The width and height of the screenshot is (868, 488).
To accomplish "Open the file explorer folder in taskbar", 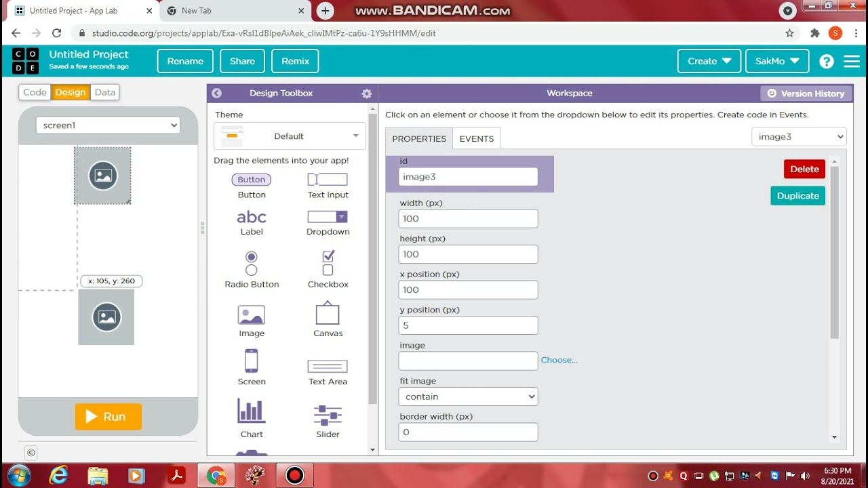I will [x=98, y=475].
